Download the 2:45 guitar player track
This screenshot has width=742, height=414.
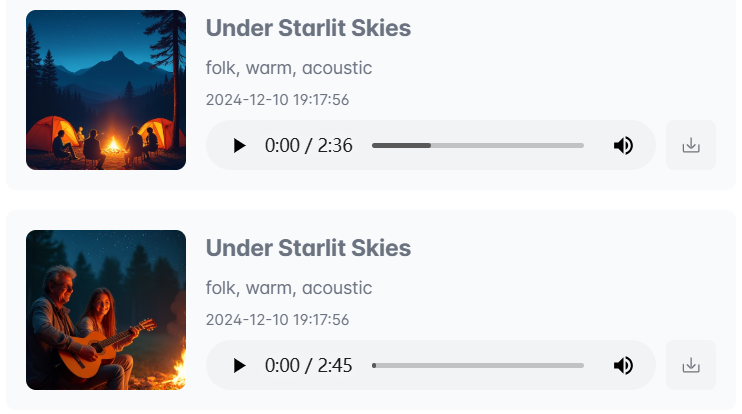tap(690, 366)
